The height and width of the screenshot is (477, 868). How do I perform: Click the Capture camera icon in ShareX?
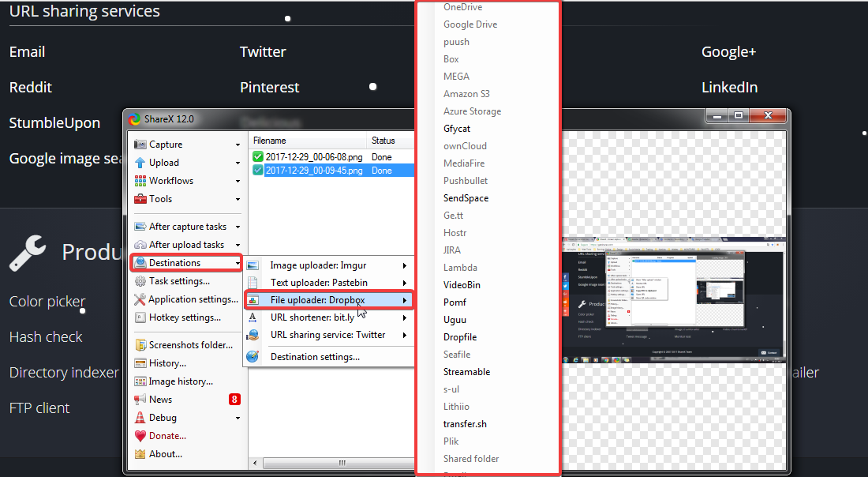(x=140, y=145)
